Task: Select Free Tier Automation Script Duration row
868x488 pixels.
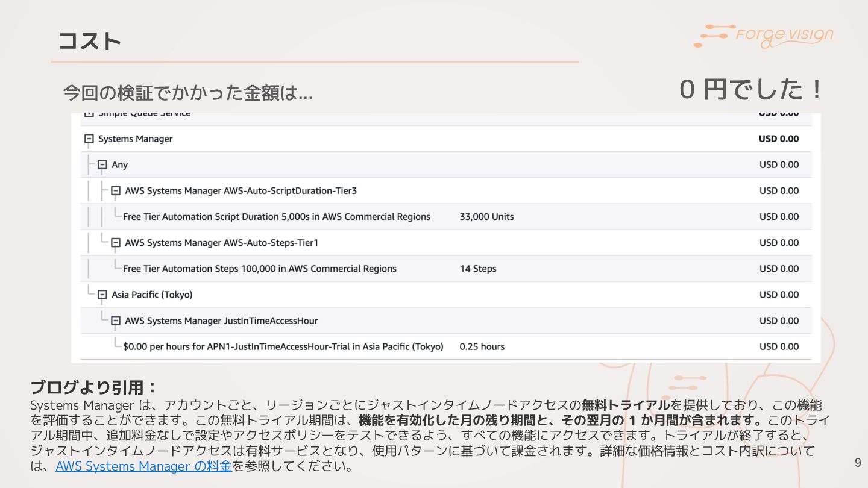Action: [446, 216]
